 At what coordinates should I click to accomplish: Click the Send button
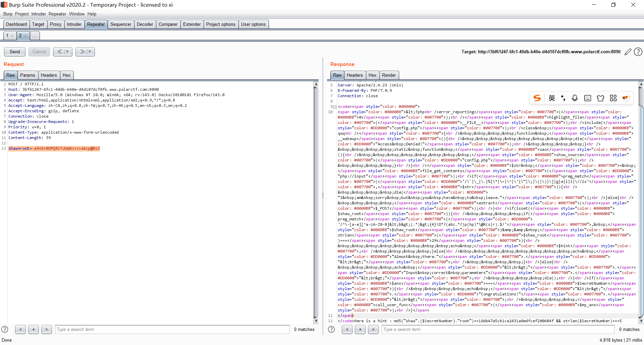[x=15, y=52]
